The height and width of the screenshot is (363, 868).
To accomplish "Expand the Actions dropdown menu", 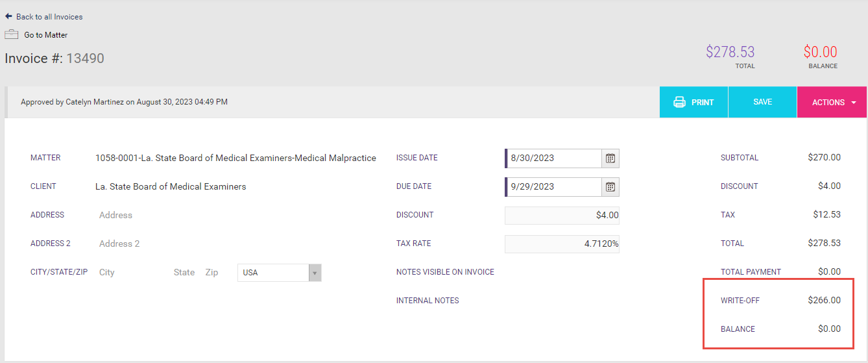I will [832, 102].
